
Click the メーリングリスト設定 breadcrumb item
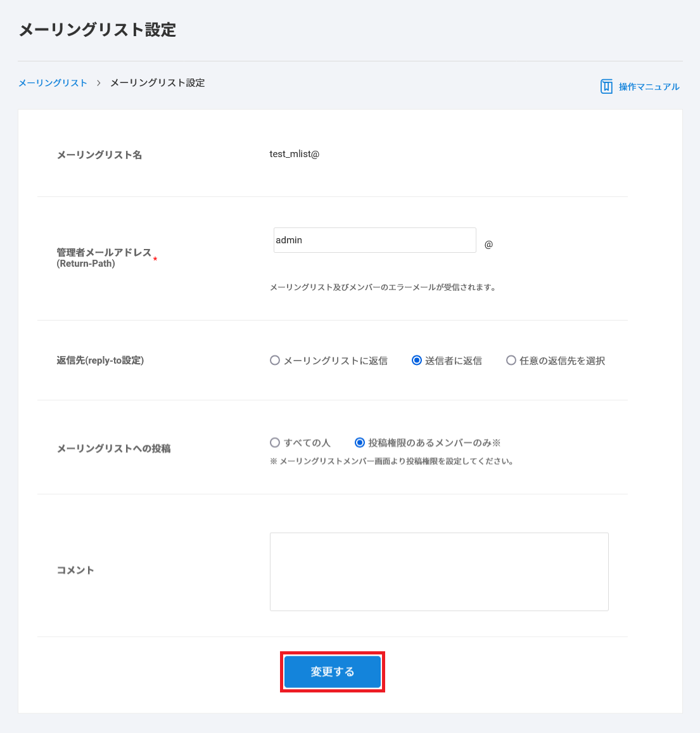pos(157,83)
